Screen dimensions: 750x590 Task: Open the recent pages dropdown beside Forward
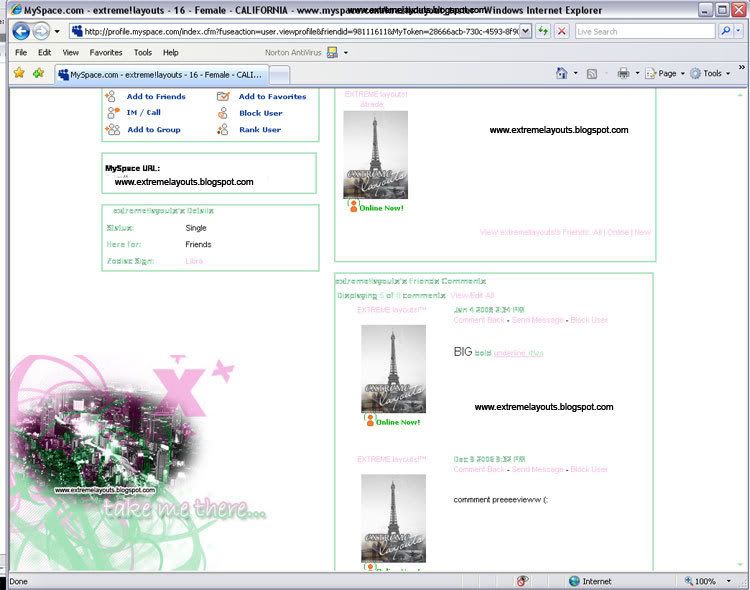coord(57,32)
